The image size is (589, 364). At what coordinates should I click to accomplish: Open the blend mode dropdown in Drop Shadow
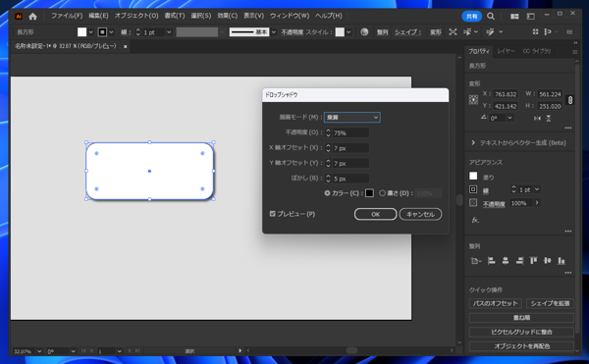pyautogui.click(x=352, y=118)
